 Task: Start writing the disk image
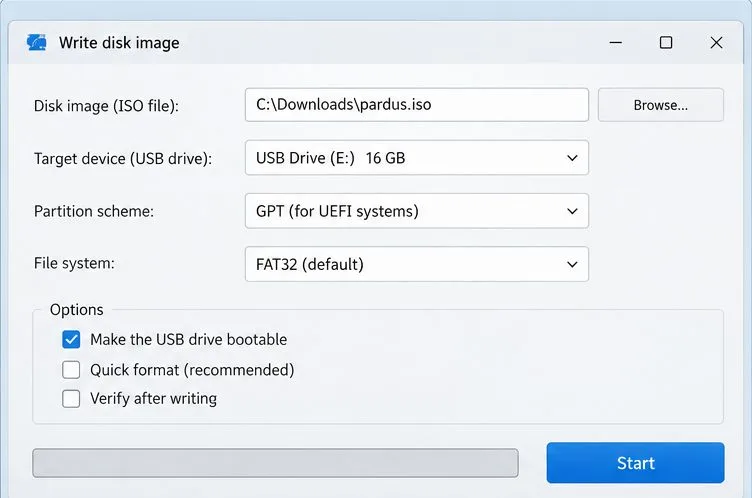635,462
